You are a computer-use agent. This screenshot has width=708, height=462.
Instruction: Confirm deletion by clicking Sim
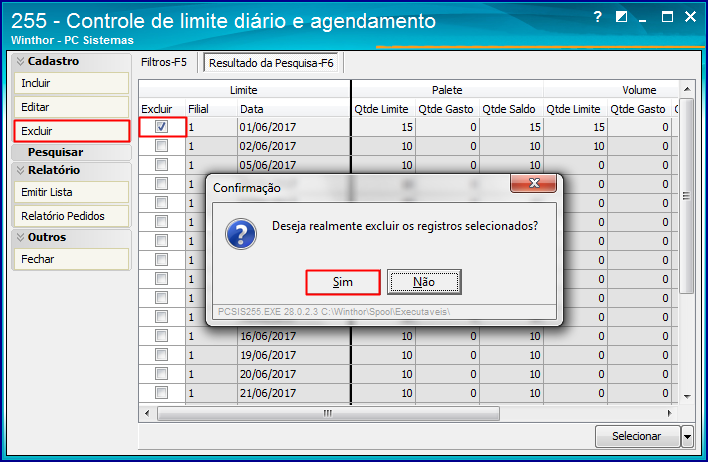343,282
